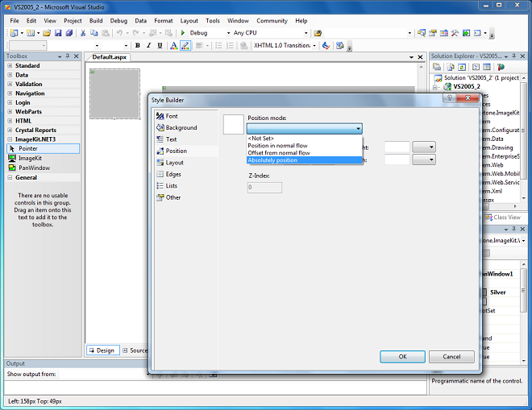Click the Z-Index input field

click(x=264, y=188)
